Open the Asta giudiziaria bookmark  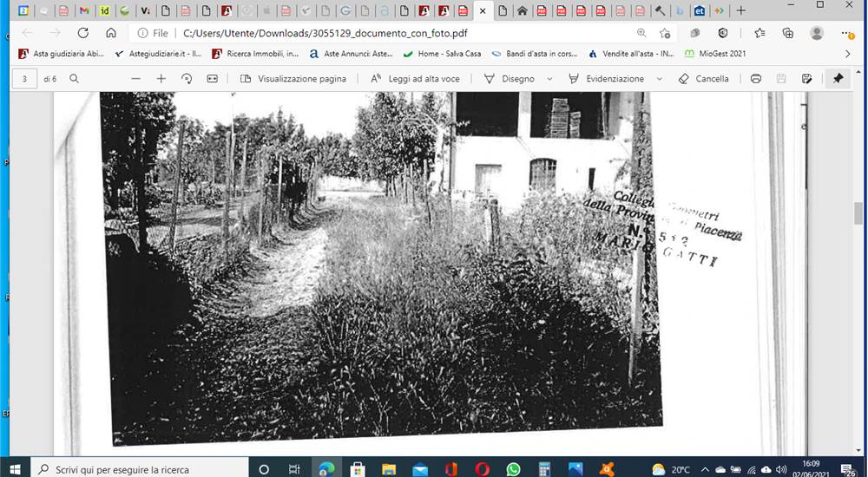[61, 54]
